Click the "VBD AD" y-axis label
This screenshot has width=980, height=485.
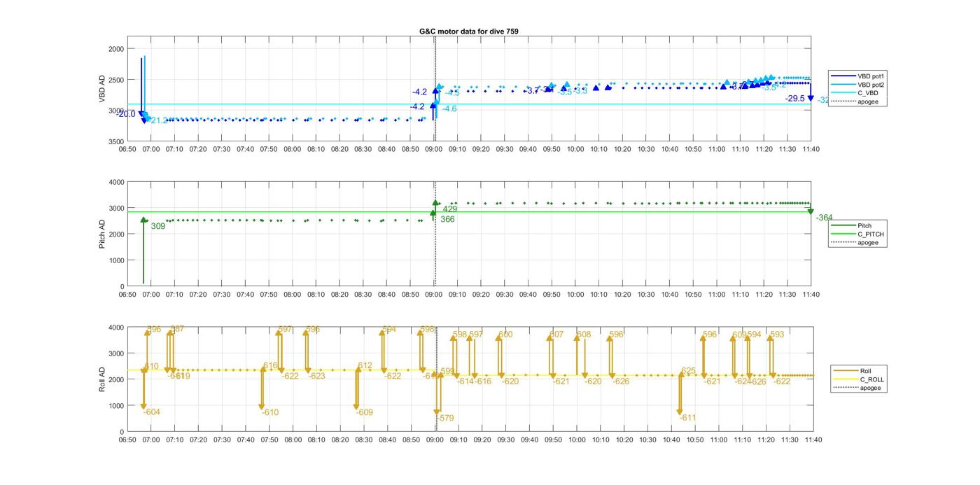coord(102,89)
